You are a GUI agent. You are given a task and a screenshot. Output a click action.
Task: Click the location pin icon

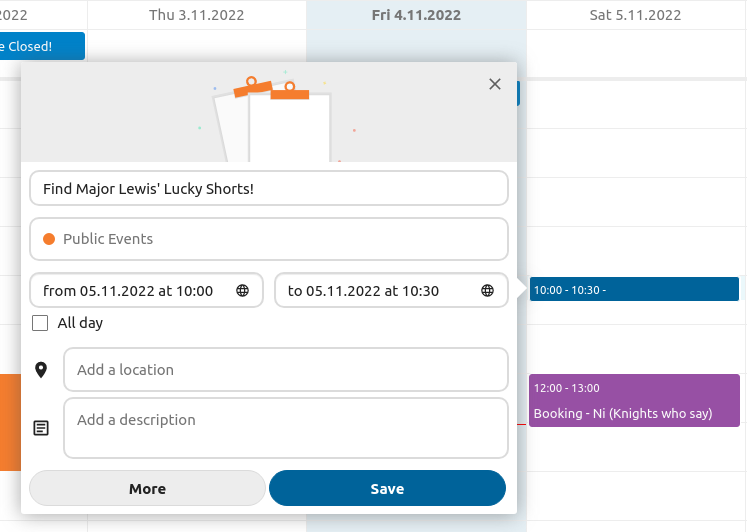pyautogui.click(x=41, y=370)
